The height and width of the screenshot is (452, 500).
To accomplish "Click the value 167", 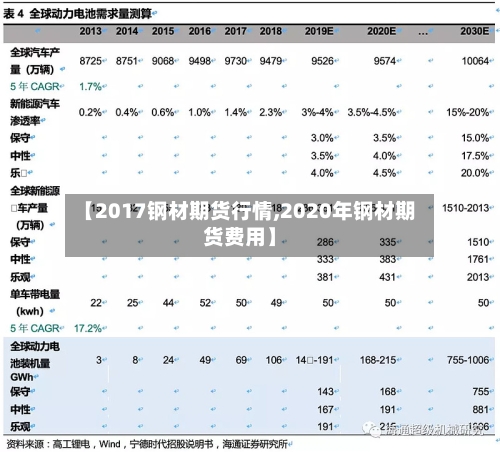I will pyautogui.click(x=325, y=409).
